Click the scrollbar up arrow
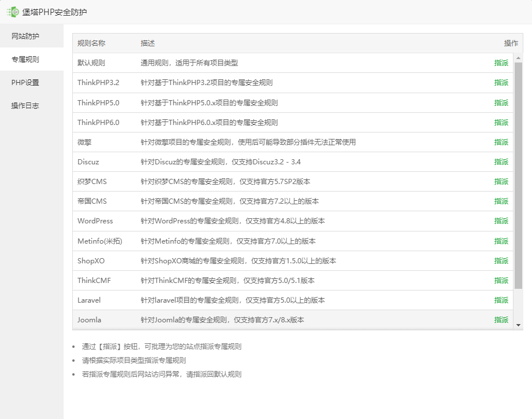532x419 pixels. [518, 58]
